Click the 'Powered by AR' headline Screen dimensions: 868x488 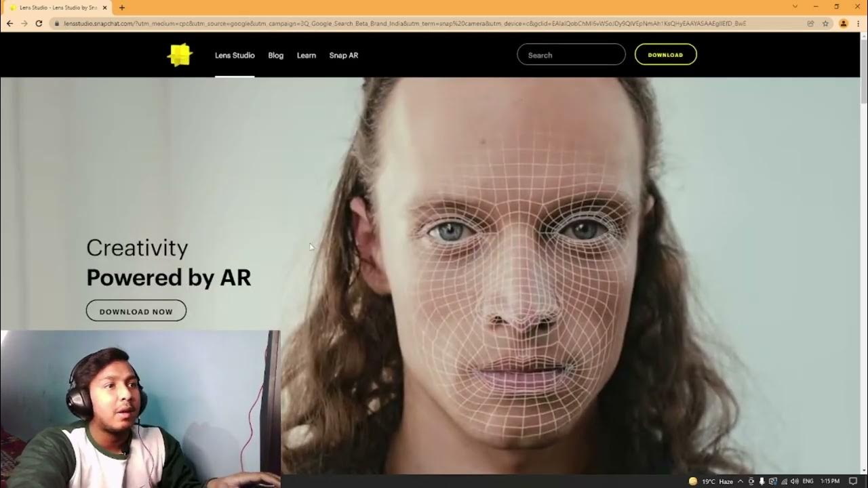click(x=169, y=277)
